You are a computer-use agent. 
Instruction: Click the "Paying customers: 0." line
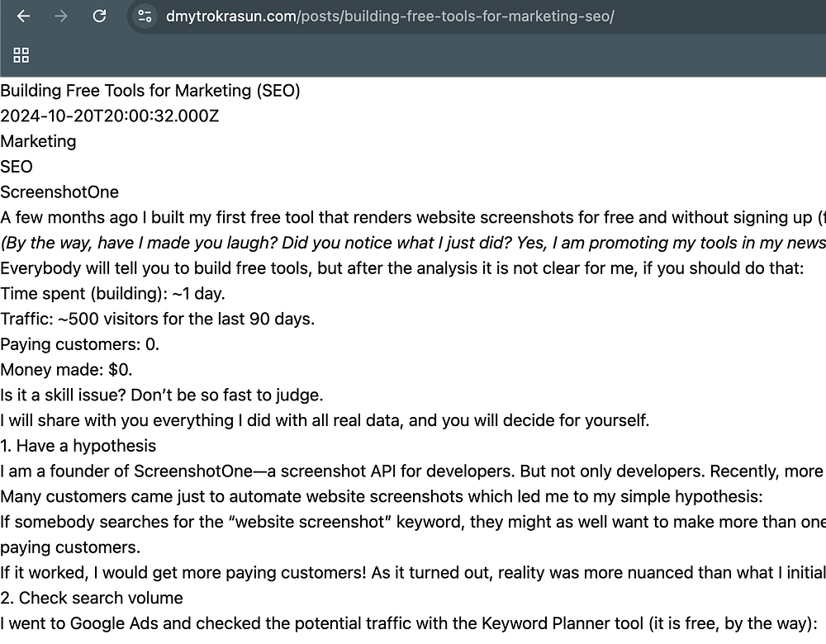[79, 344]
